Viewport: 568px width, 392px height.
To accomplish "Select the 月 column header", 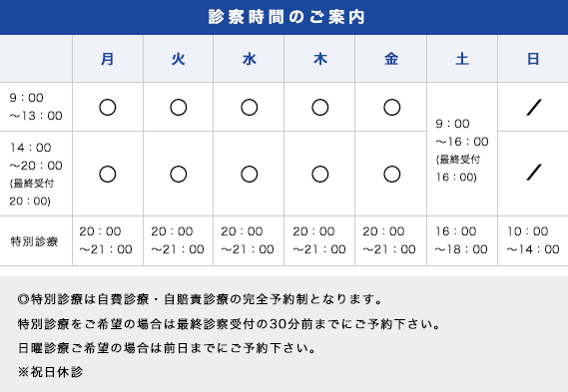I will [x=108, y=59].
